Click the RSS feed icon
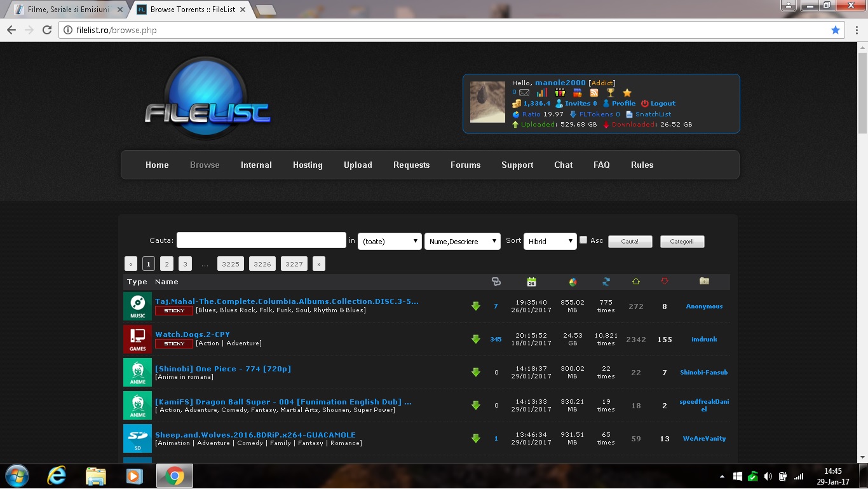Screen dimensions: 868x489 [593, 93]
